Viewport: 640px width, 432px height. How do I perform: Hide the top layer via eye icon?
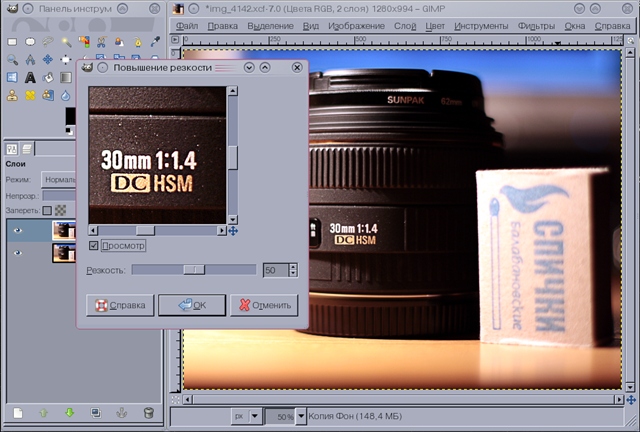(18, 230)
